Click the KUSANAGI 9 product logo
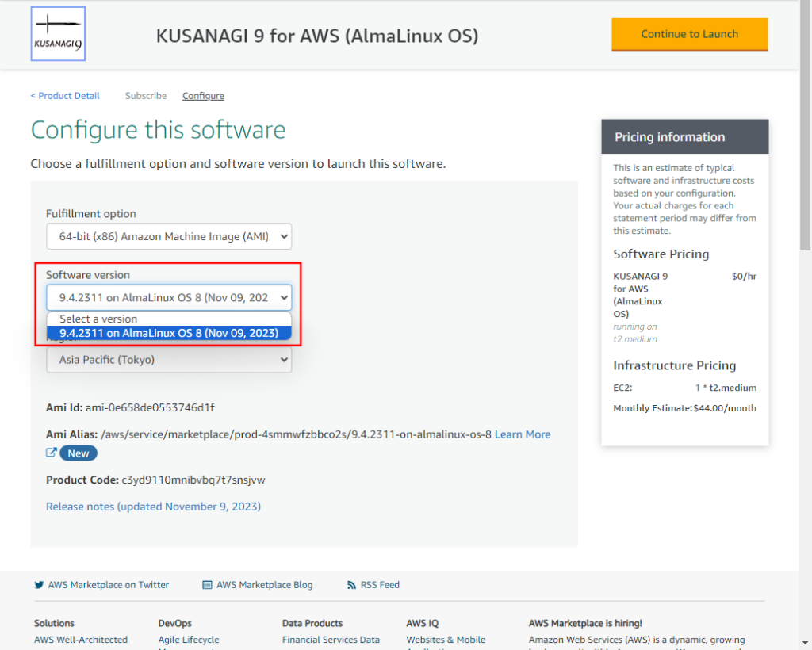This screenshot has height=650, width=812. pyautogui.click(x=58, y=33)
